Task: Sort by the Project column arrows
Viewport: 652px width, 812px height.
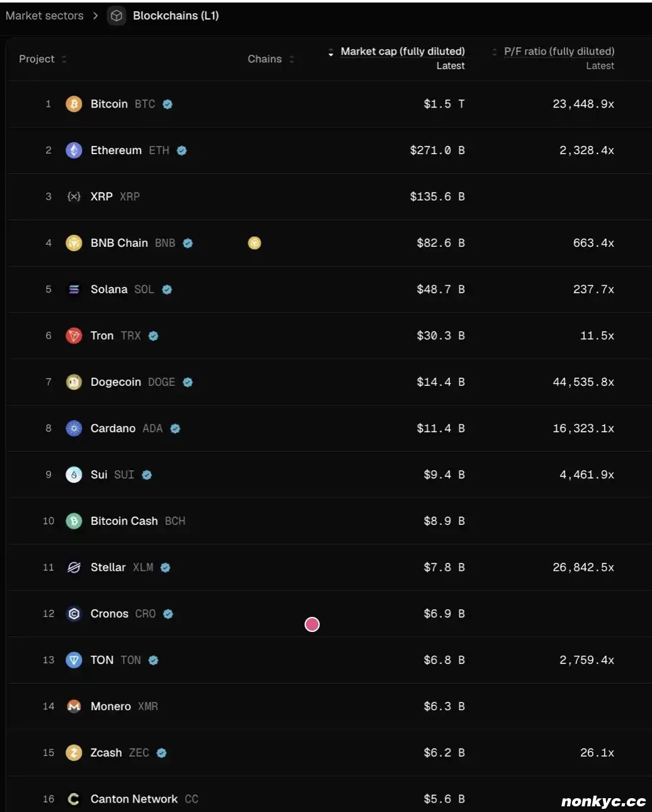Action: point(64,59)
